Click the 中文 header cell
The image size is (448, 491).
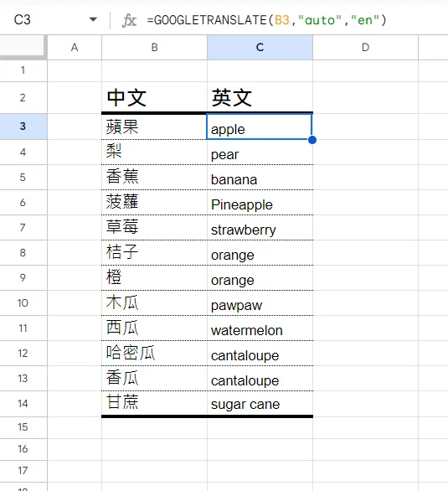coord(155,98)
